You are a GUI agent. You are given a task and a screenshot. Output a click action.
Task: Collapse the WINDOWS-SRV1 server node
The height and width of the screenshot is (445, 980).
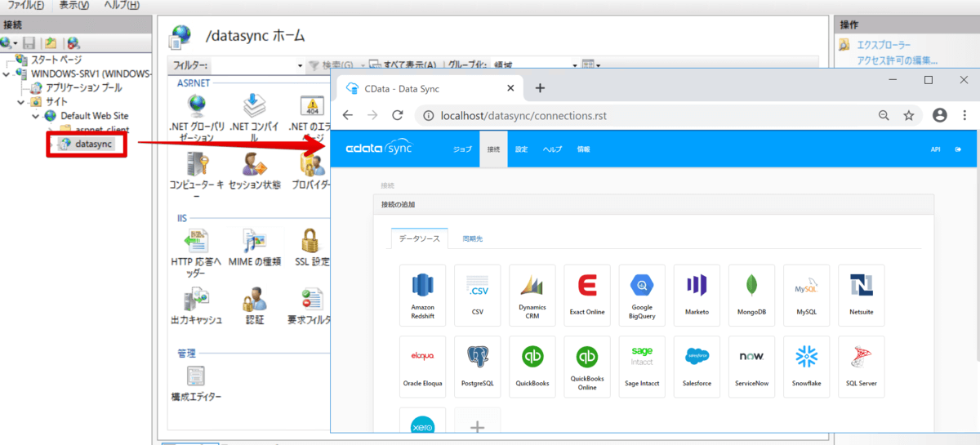[7, 73]
